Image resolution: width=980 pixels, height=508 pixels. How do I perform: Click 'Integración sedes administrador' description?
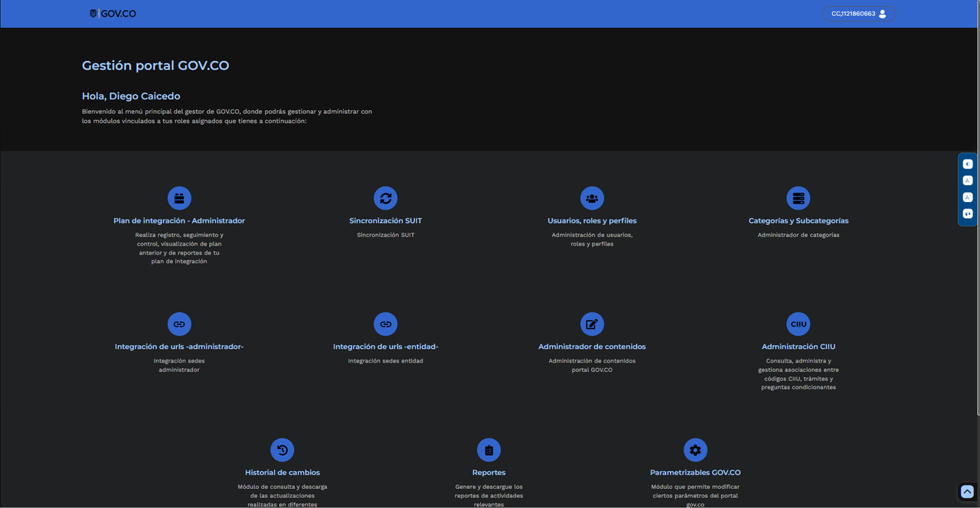179,365
